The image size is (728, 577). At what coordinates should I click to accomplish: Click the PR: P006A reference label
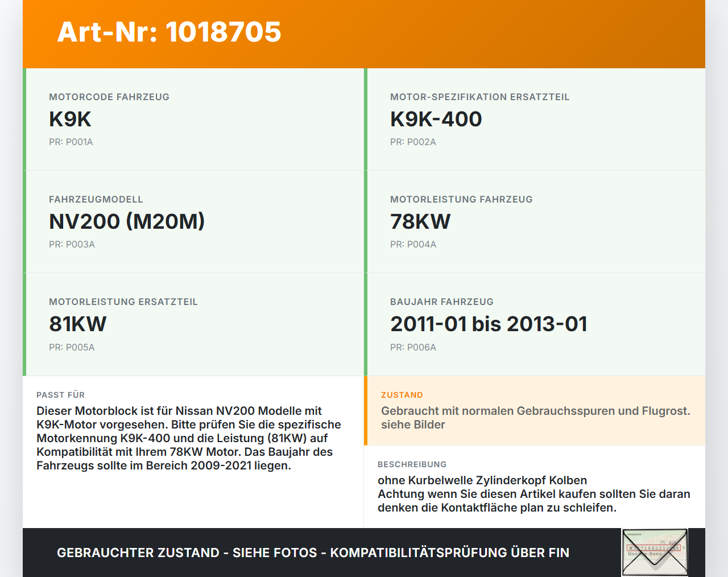(413, 347)
